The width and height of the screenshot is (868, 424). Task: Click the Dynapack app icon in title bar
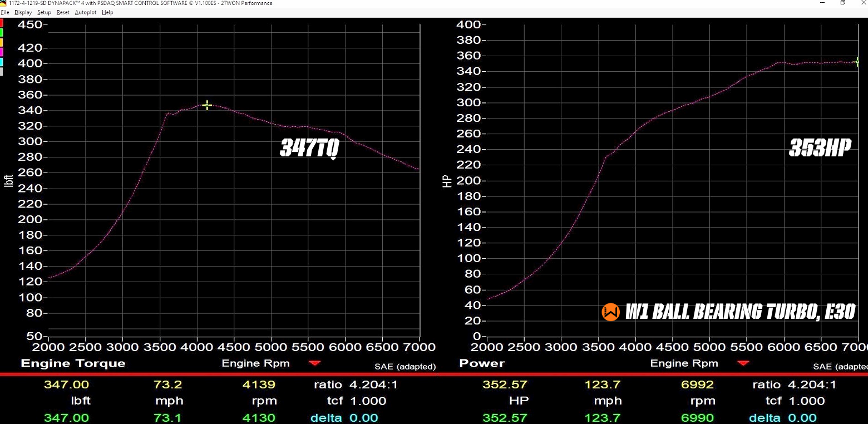(4, 3)
